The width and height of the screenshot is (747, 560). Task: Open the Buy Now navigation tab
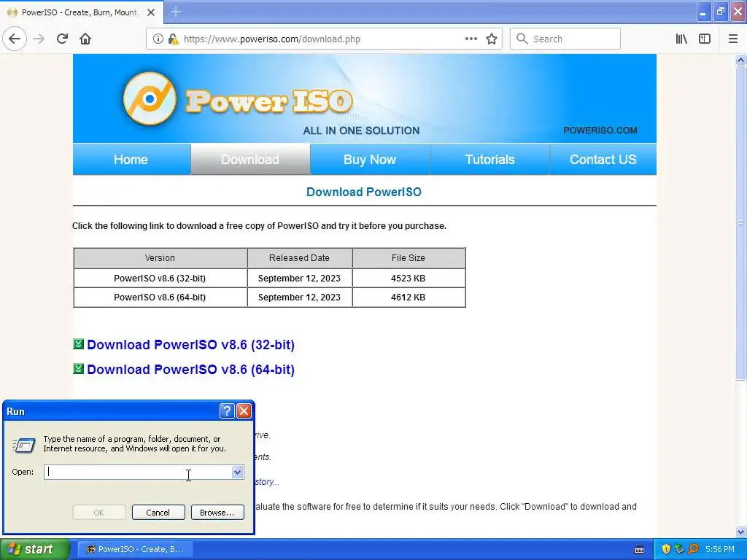point(370,160)
